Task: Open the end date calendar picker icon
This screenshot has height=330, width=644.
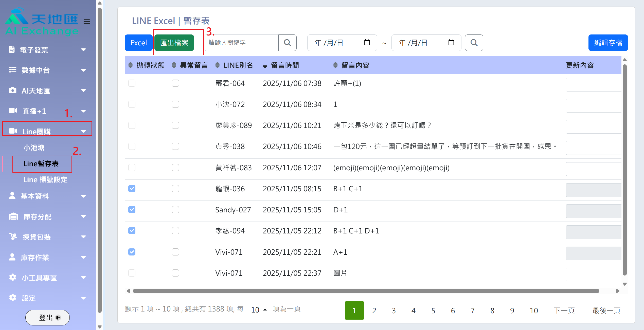Action: point(451,42)
